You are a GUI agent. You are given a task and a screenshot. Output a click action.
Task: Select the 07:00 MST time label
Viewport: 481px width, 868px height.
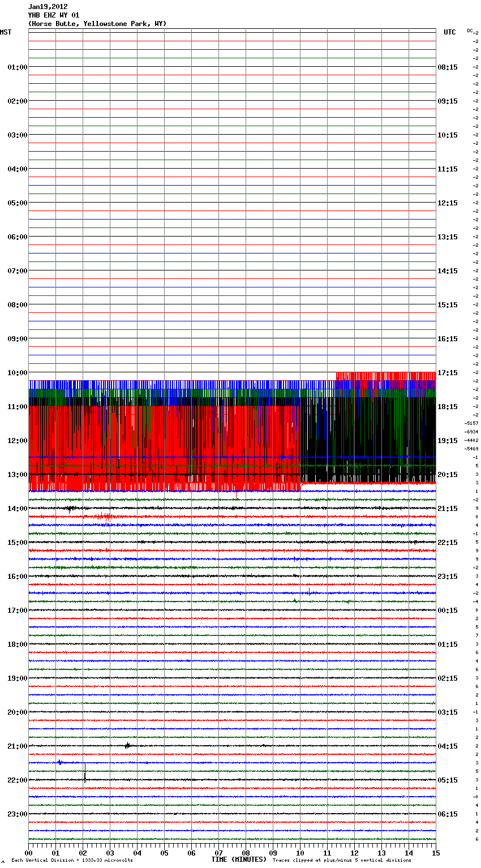pyautogui.click(x=17, y=271)
